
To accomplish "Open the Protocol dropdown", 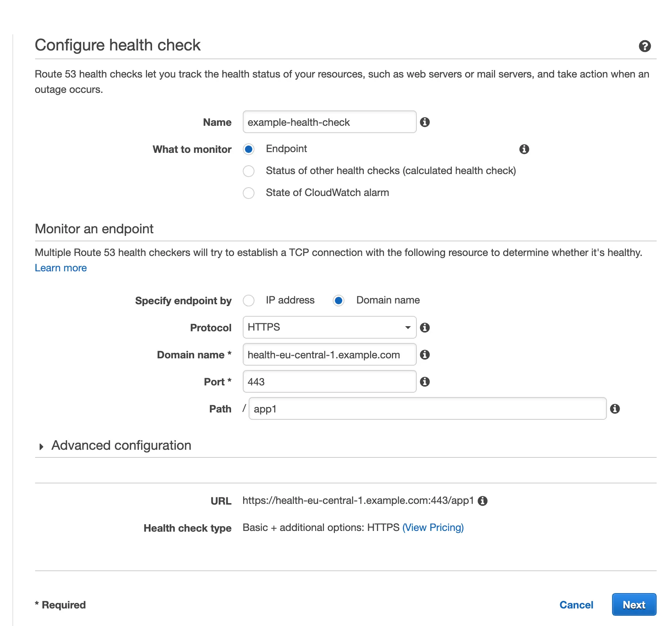I will [x=329, y=328].
